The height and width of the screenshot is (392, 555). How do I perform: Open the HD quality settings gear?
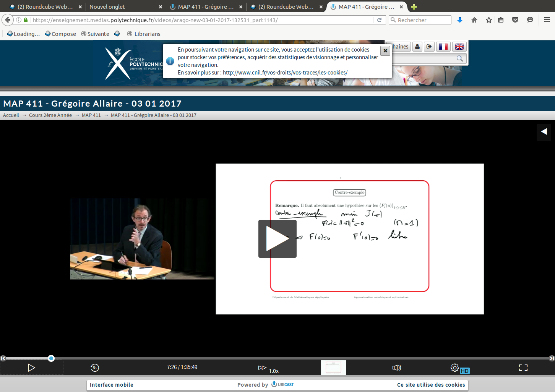tap(455, 368)
